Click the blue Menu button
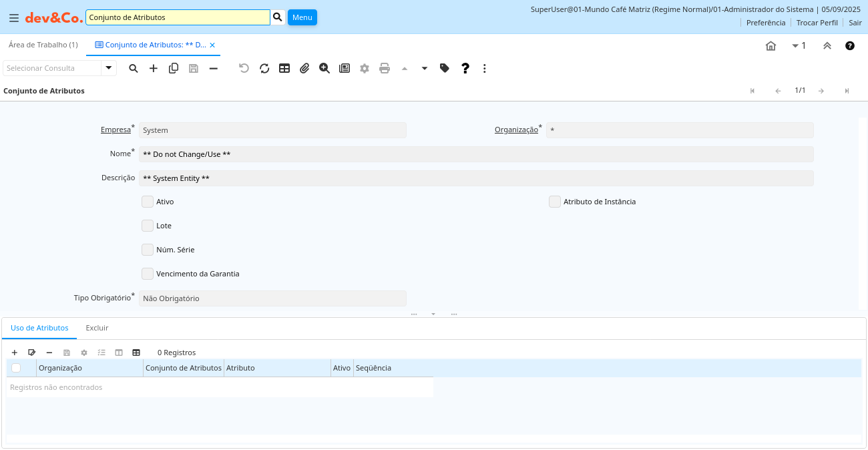 [302, 17]
